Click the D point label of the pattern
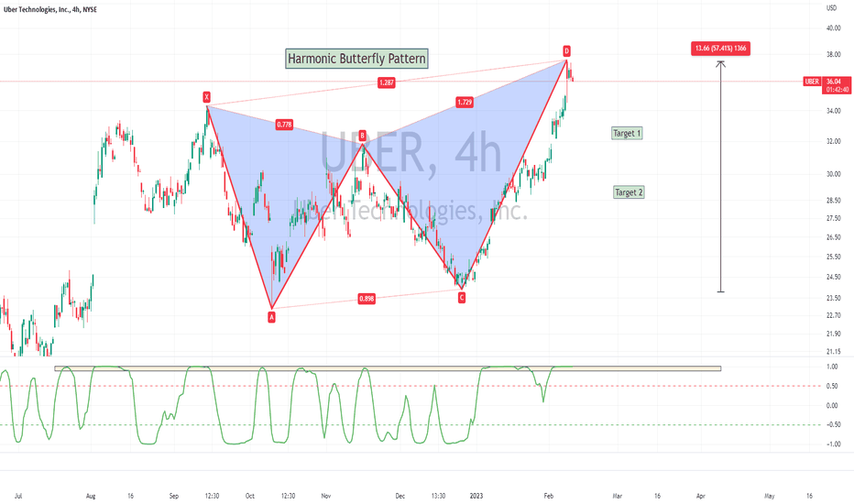Screen dimensions: 854x504 [x=566, y=51]
